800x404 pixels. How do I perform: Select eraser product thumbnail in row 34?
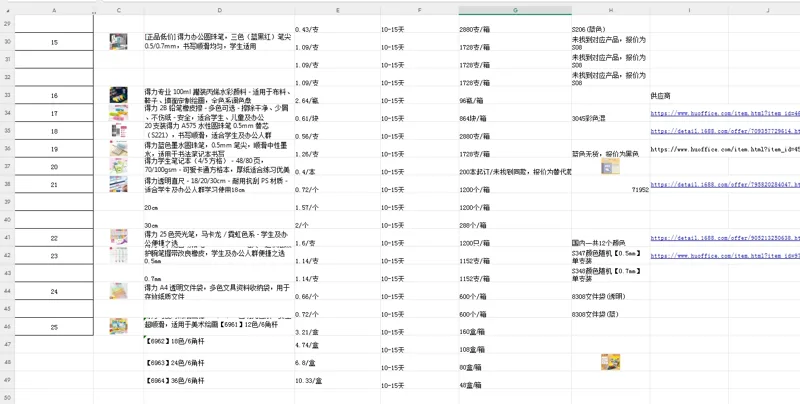pyautogui.click(x=118, y=113)
